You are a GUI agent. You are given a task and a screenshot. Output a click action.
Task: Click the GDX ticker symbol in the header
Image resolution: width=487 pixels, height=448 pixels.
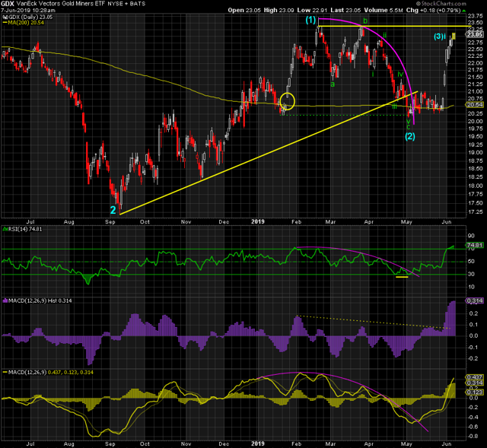(7, 4)
